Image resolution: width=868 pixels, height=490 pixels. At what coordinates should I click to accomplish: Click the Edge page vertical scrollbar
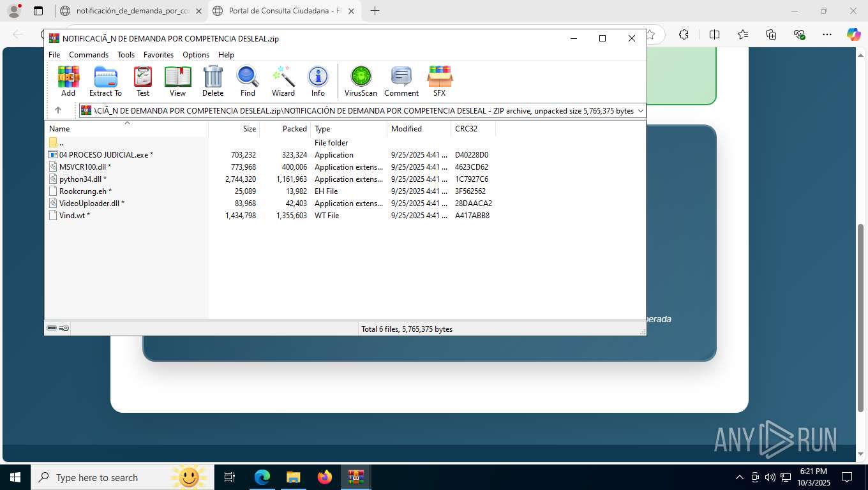[862, 318]
